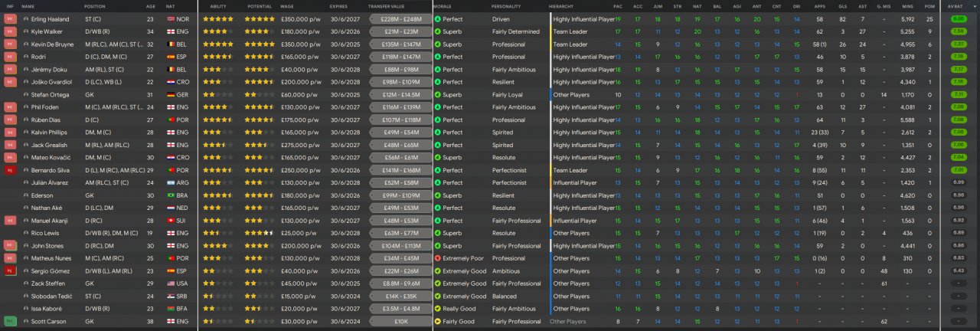
Task: Click Haaland's green Perfect morale icon
Action: coord(437,19)
